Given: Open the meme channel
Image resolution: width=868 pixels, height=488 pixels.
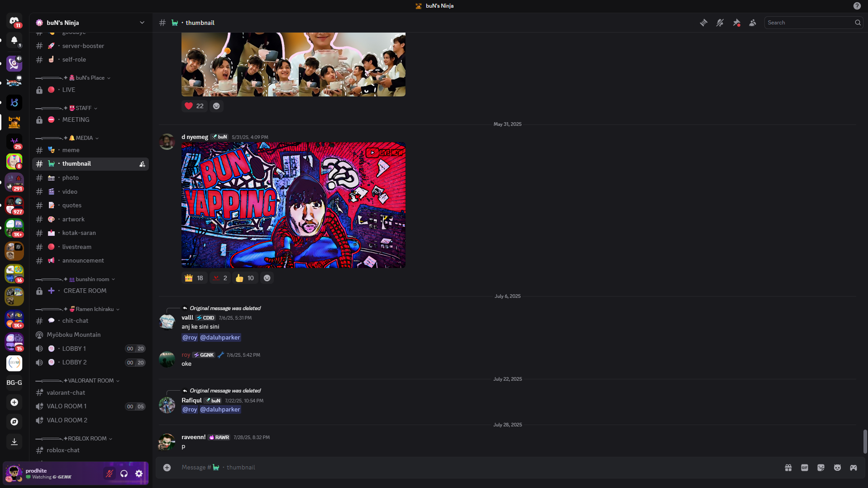Looking at the screenshot, I should 91,150.
